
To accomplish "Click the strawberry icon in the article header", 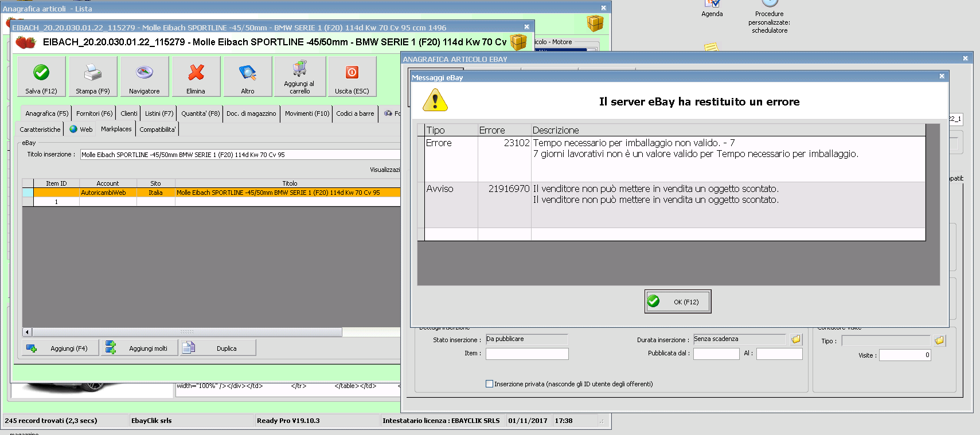I will pyautogui.click(x=26, y=42).
